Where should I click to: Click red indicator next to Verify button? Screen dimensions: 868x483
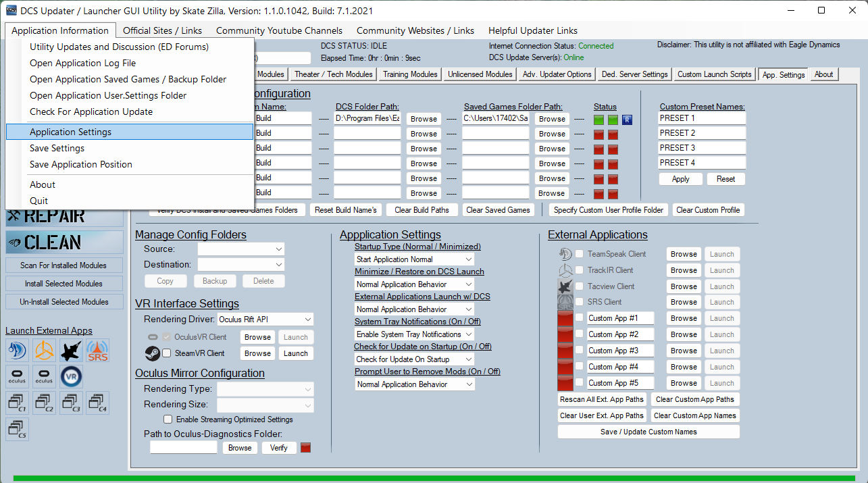305,447
